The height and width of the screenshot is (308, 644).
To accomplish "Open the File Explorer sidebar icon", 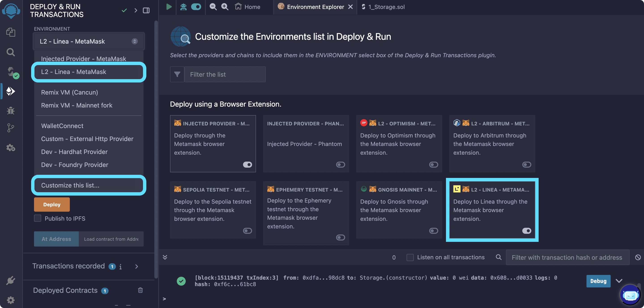I will pos(11,32).
